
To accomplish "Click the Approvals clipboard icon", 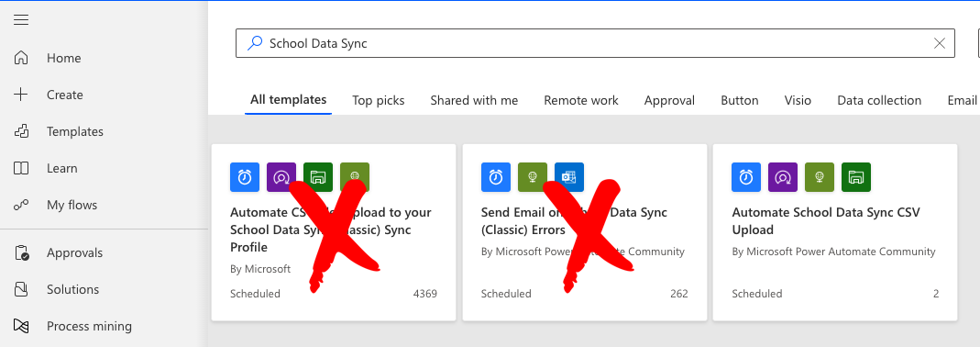I will point(21,253).
